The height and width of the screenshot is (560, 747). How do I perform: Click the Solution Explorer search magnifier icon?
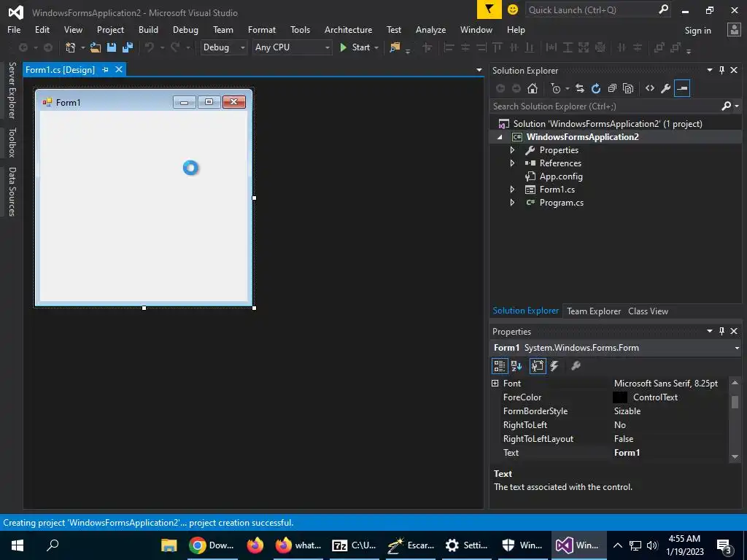[727, 106]
